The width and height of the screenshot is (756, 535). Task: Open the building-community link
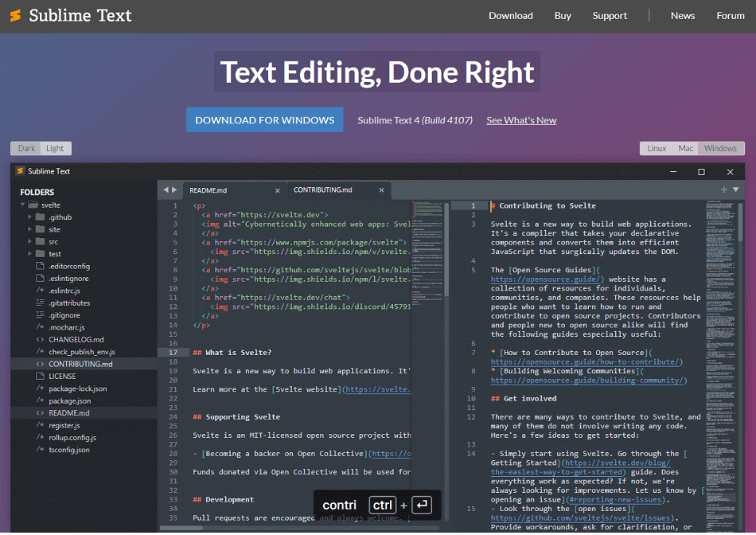pos(589,380)
